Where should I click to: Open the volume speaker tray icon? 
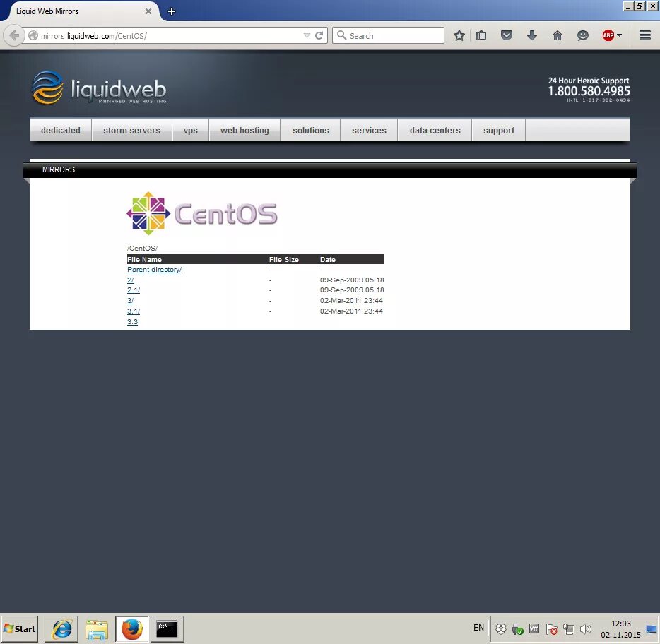(x=586, y=629)
